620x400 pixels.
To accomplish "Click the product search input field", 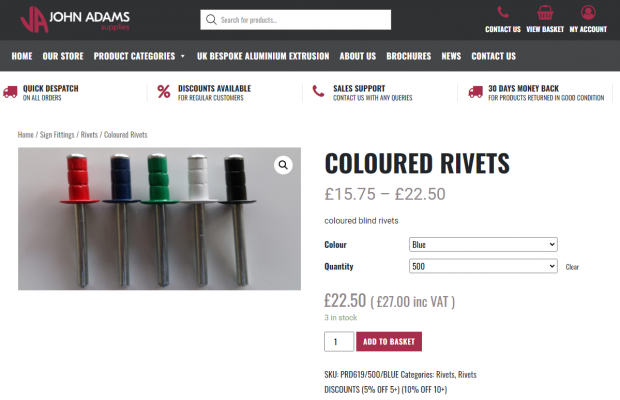I will (x=296, y=20).
